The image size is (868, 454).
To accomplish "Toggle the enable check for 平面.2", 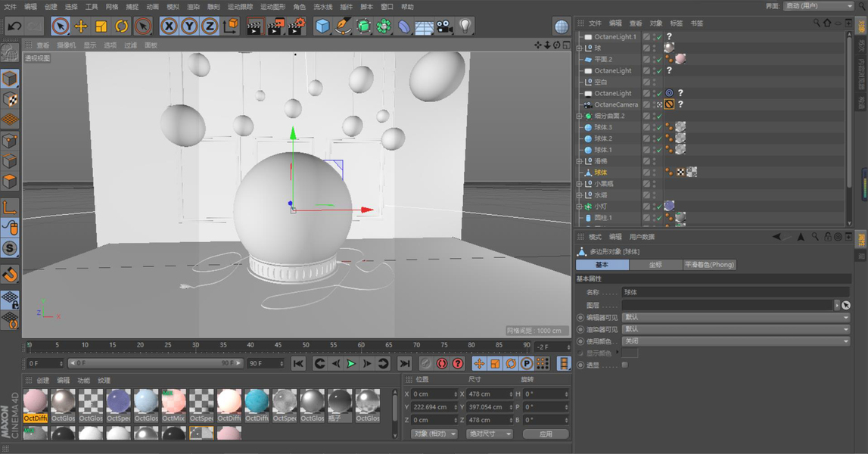I will pos(659,59).
